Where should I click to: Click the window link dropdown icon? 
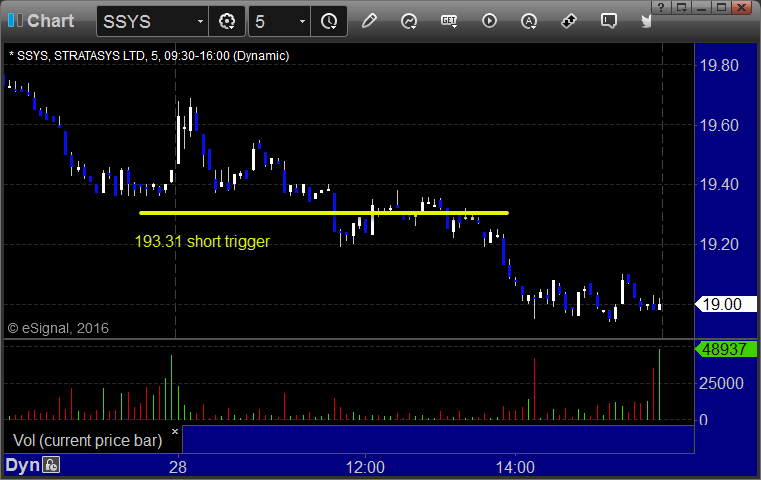[x=682, y=7]
